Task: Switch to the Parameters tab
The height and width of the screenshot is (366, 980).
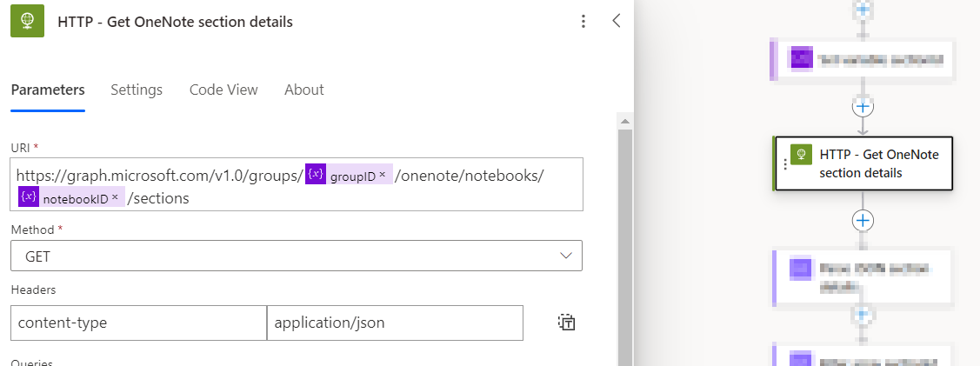Action: (x=48, y=90)
